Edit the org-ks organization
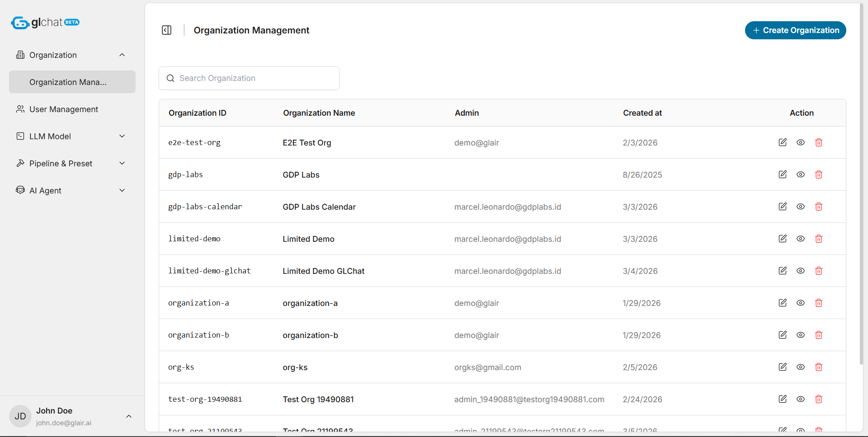Viewport: 868px width, 437px height. click(x=783, y=367)
